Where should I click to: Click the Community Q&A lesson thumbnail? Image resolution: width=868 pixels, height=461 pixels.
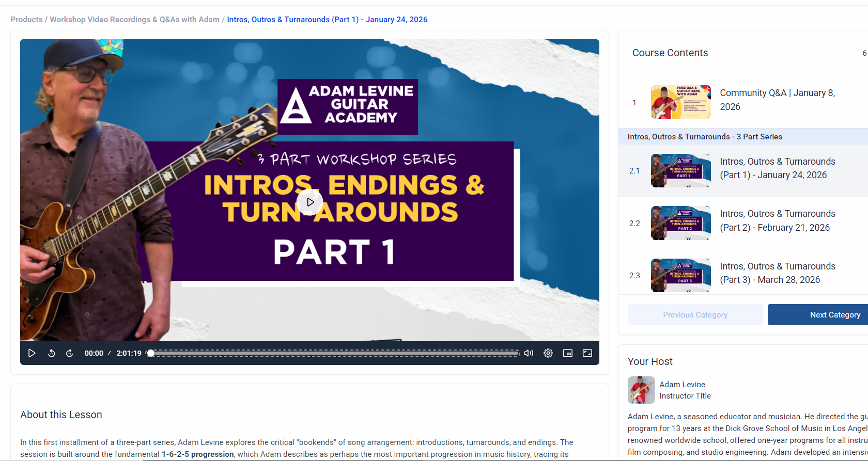click(x=681, y=102)
